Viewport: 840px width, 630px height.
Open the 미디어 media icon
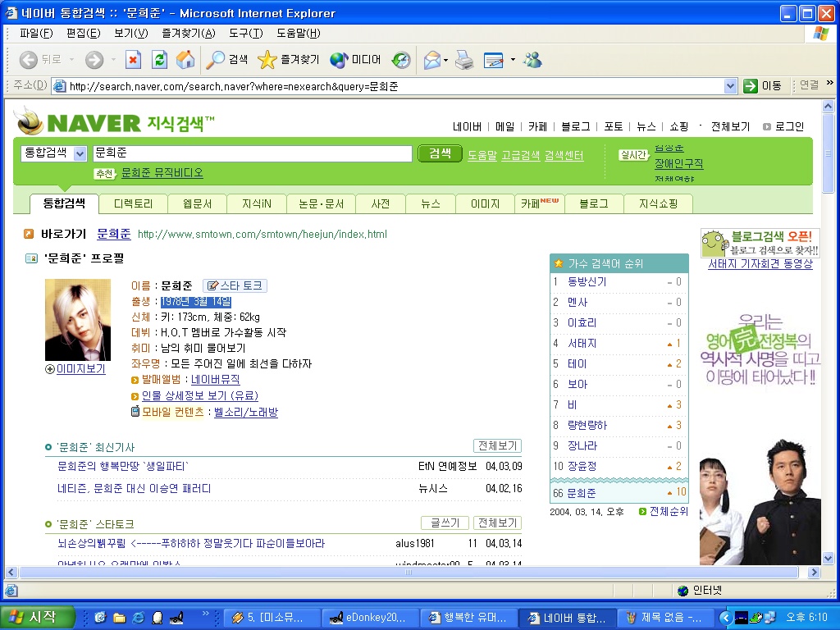tap(355, 59)
